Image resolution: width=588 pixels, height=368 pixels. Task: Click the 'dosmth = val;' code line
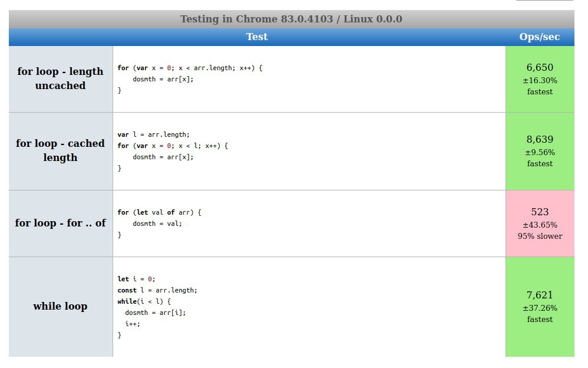click(157, 224)
